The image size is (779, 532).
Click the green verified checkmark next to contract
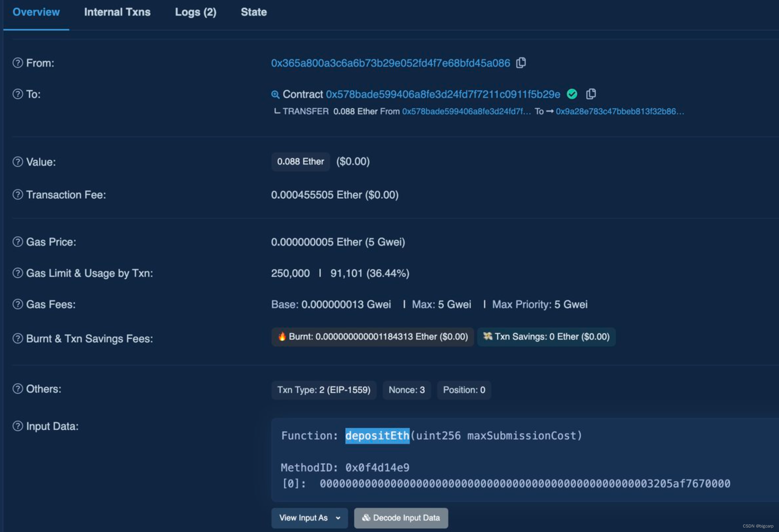572,94
